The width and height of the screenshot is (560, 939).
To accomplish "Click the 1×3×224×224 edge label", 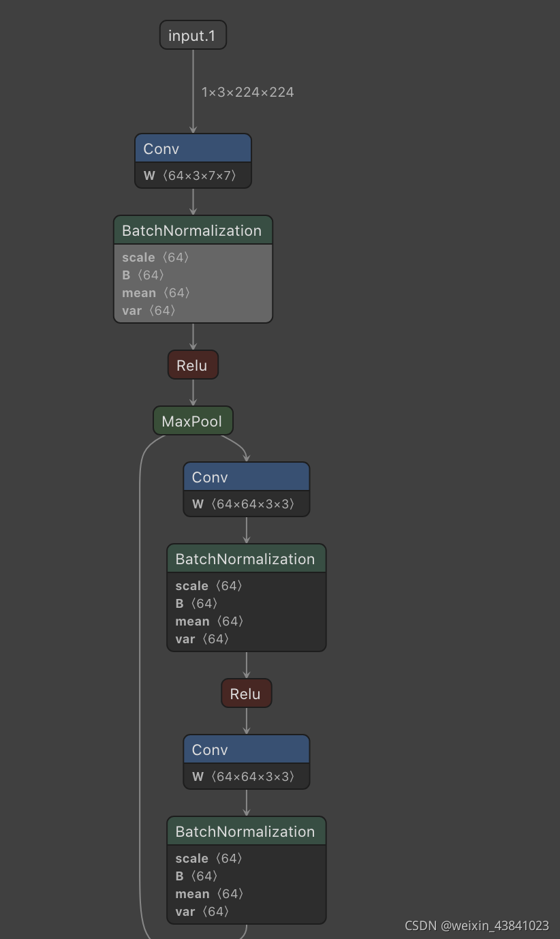I will point(247,91).
